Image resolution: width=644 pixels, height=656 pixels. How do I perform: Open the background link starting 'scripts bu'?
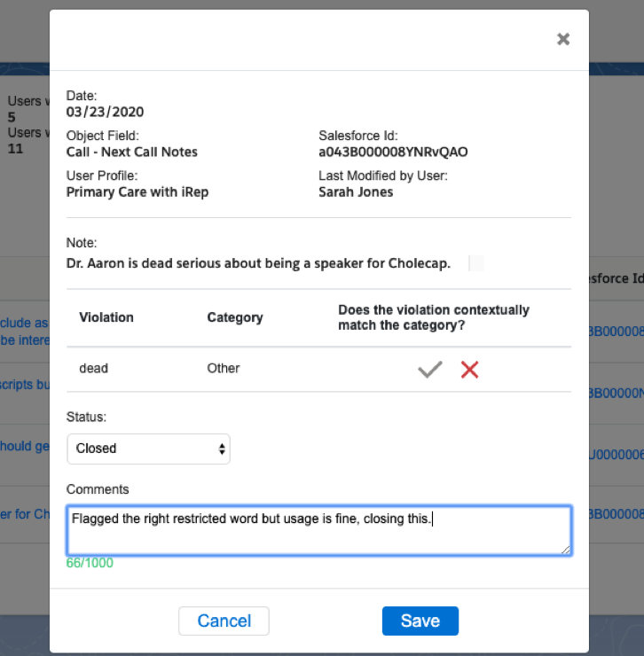click(x=24, y=386)
